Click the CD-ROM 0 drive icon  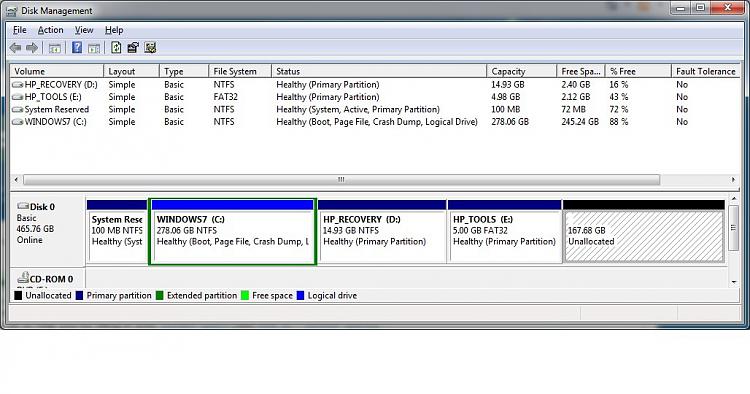pos(23,277)
